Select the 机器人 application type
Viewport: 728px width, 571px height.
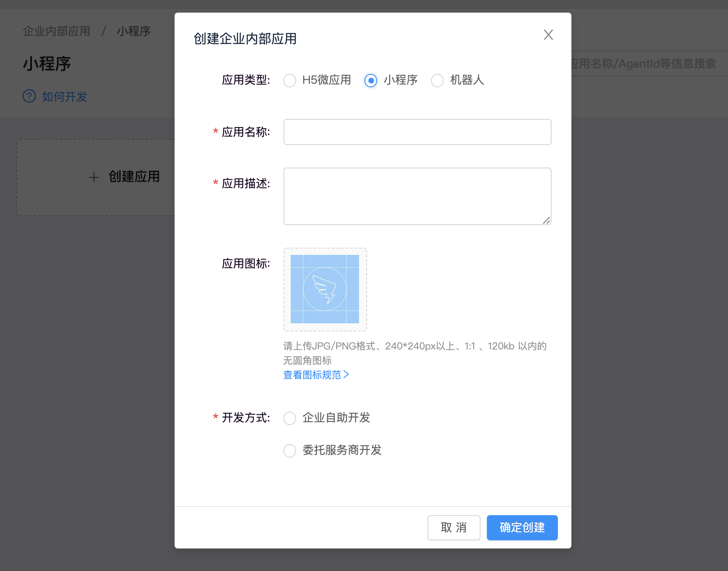(x=437, y=81)
